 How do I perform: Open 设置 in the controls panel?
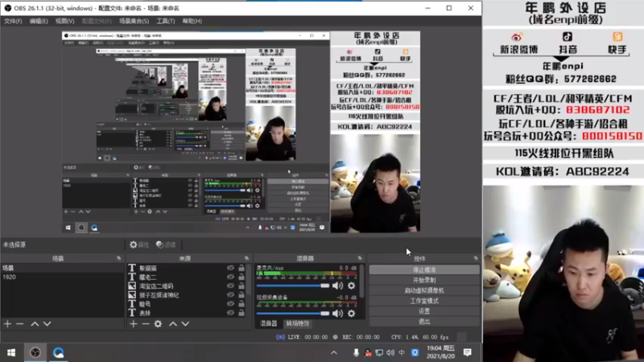point(424,311)
